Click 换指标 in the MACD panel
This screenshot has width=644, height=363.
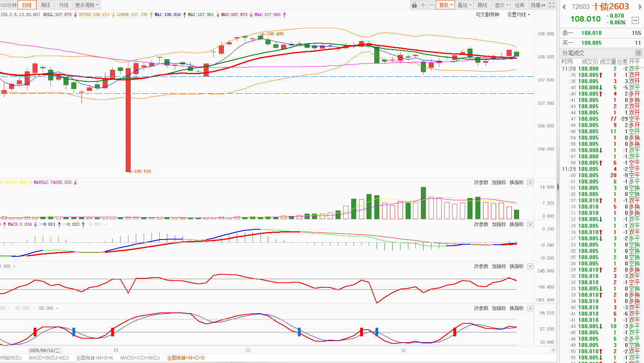516,224
